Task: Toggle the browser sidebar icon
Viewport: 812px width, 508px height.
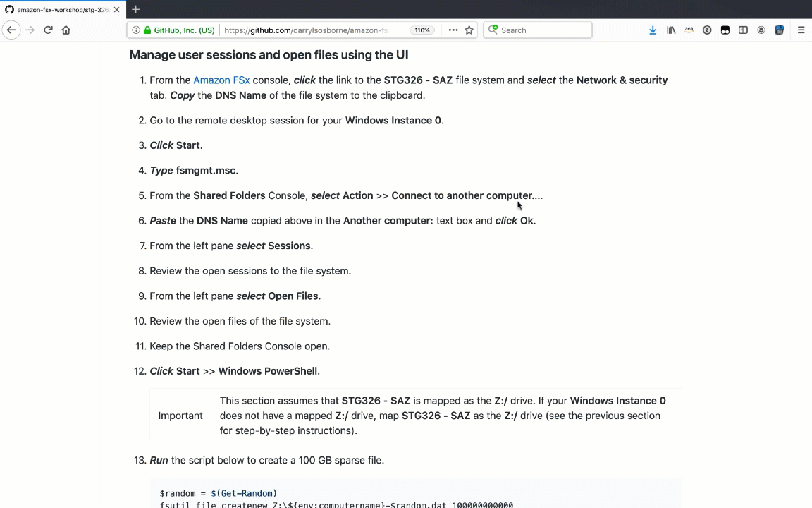Action: [x=743, y=30]
